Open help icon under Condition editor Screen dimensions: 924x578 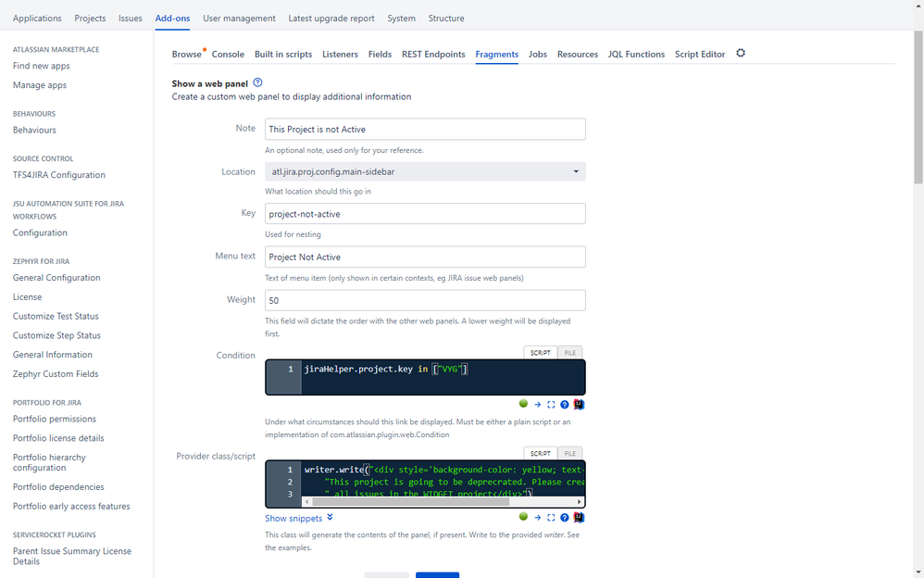click(x=565, y=405)
